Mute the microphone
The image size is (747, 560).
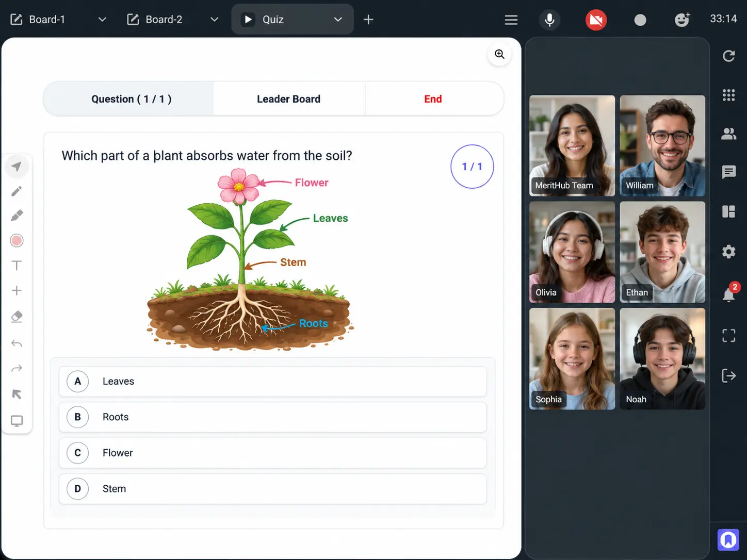tap(550, 20)
